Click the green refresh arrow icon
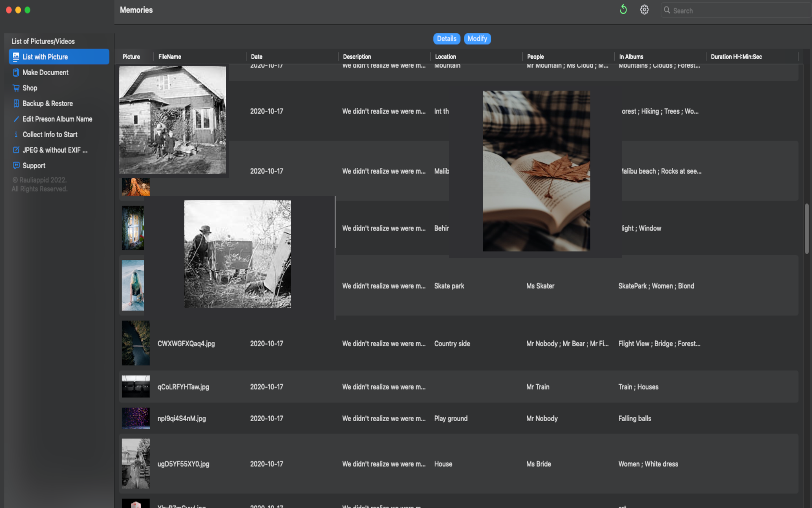The image size is (812, 508). tap(623, 9)
